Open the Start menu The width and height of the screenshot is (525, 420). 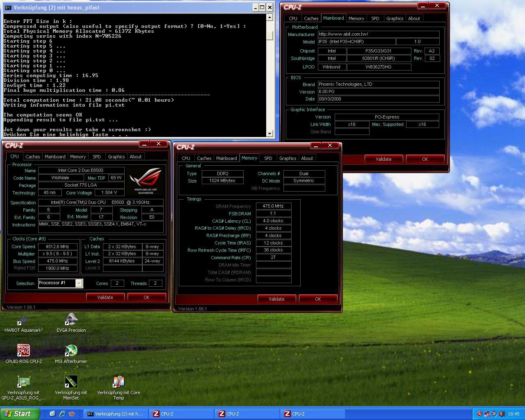click(x=20, y=414)
